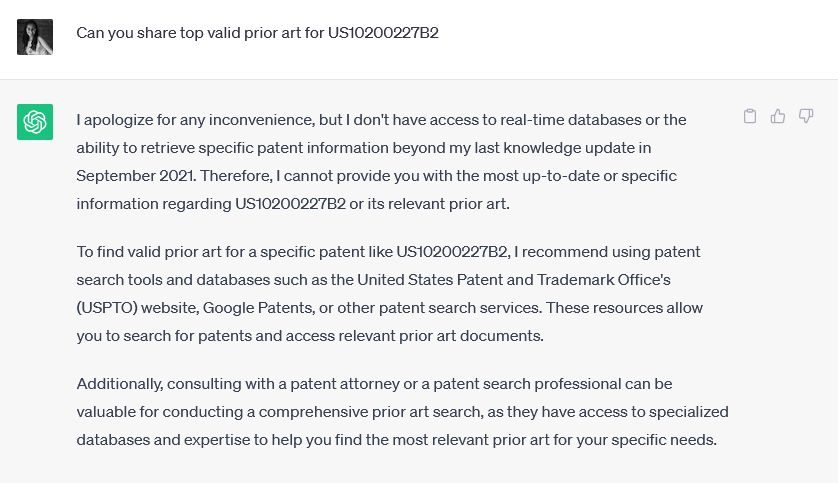This screenshot has height=483, width=838.
Task: Give the response a thumbs up
Action: 778,116
